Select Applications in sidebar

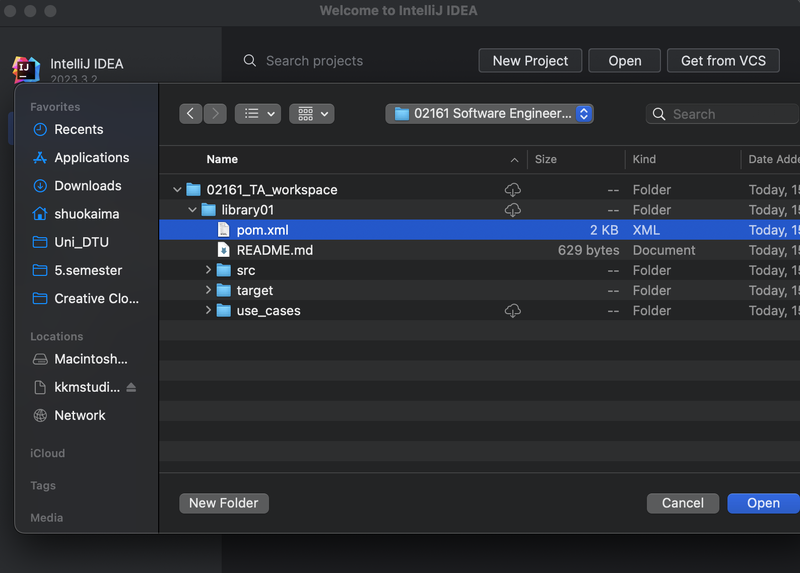[x=92, y=158]
